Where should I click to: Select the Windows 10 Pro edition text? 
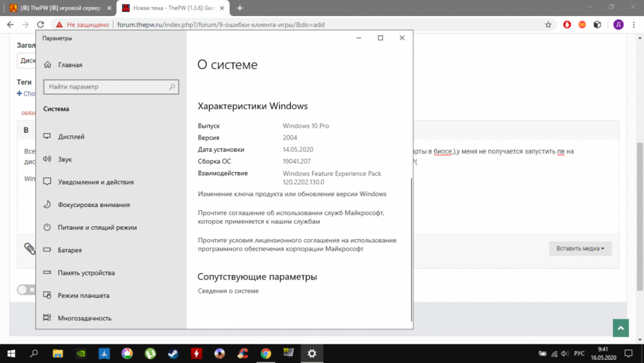305,126
